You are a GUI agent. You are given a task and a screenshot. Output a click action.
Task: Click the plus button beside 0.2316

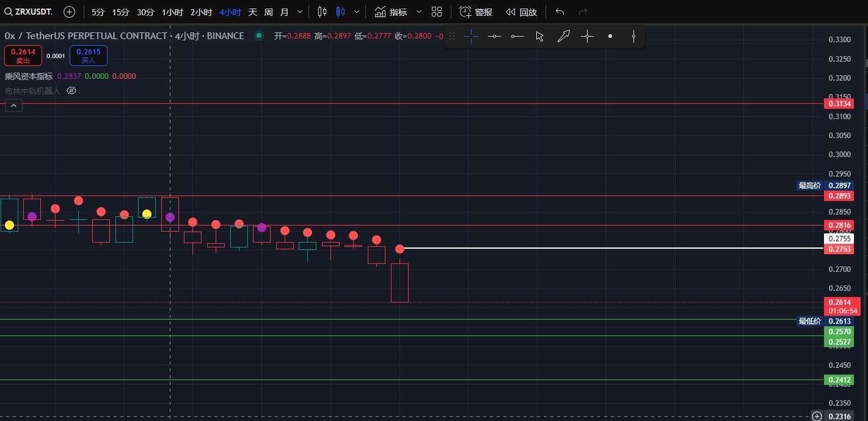pyautogui.click(x=817, y=416)
